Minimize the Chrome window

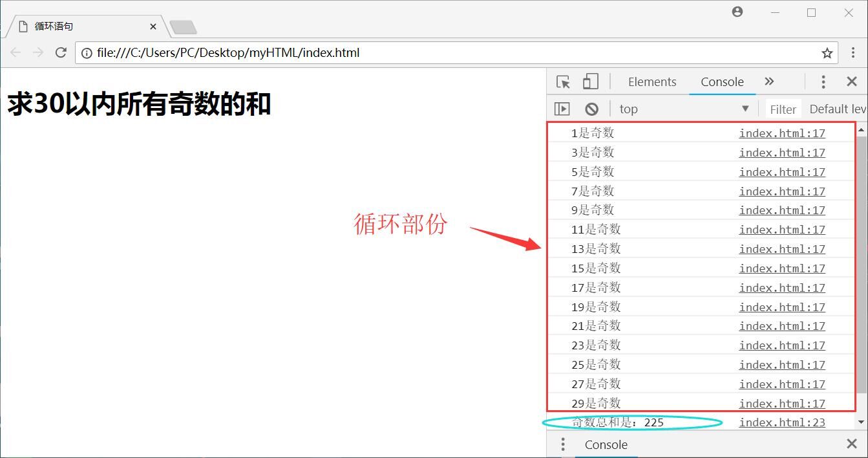coord(775,12)
